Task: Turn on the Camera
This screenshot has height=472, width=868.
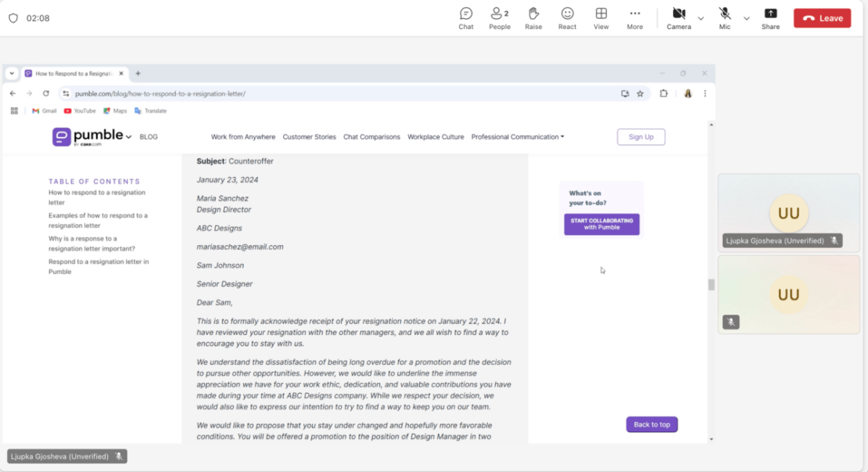Action: (x=678, y=18)
